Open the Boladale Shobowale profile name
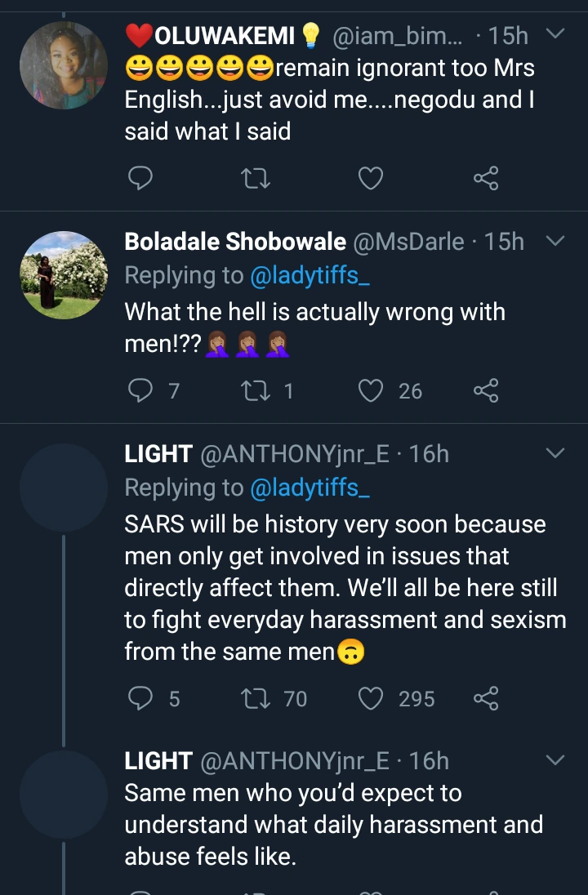This screenshot has width=588, height=895. pos(235,242)
